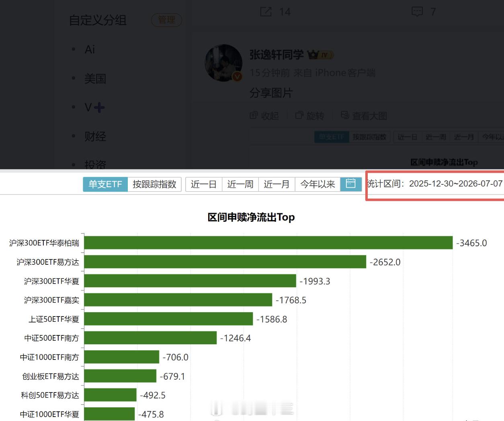Click the view-large-image icon beside 查看大图
The height and width of the screenshot is (421, 504).
click(x=345, y=116)
